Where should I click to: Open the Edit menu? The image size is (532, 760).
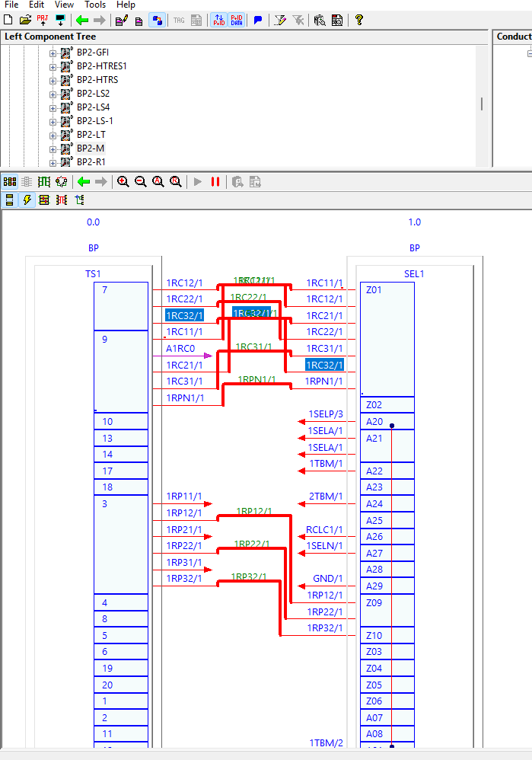click(37, 5)
